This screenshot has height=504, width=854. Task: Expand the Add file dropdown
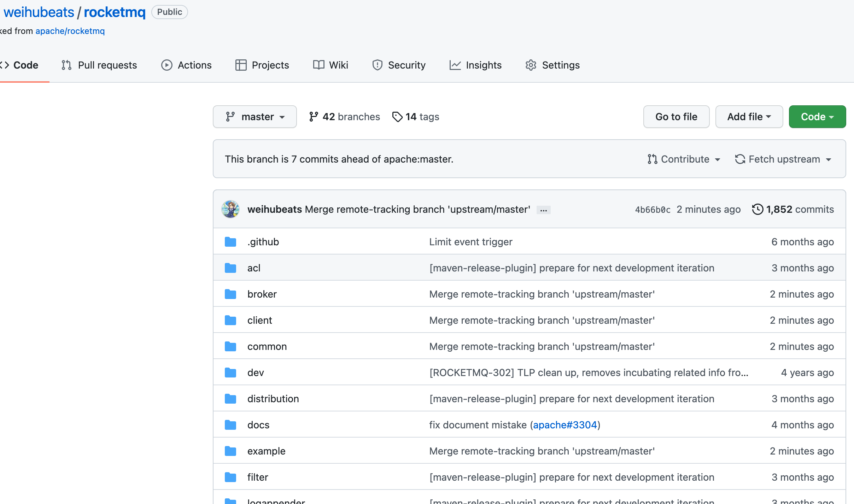point(749,117)
